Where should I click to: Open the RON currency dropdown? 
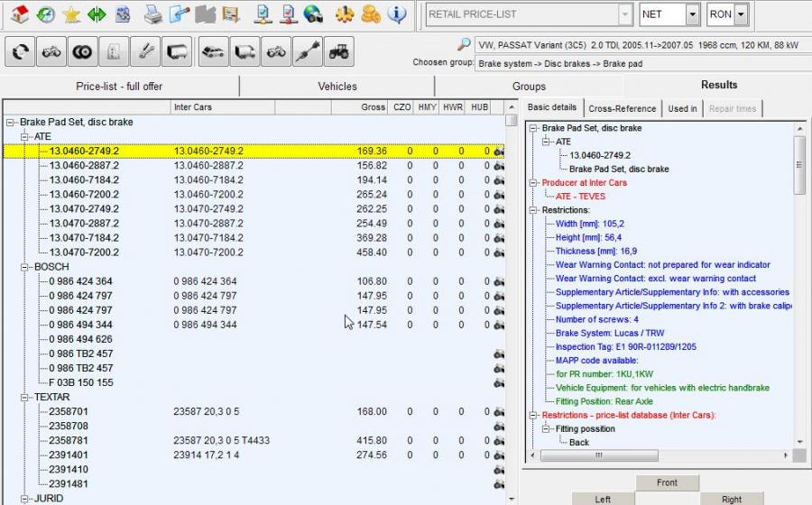(x=741, y=14)
